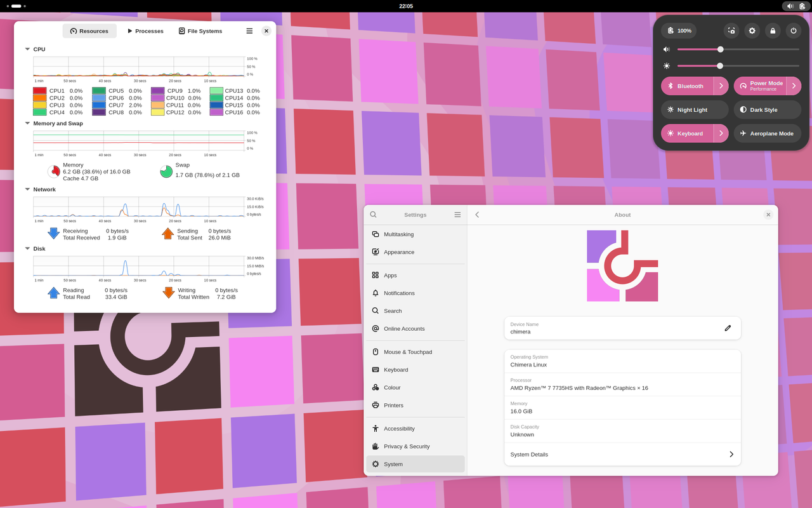Viewport: 812px width, 508px height.
Task: Click the top bar clock
Action: [x=406, y=6]
